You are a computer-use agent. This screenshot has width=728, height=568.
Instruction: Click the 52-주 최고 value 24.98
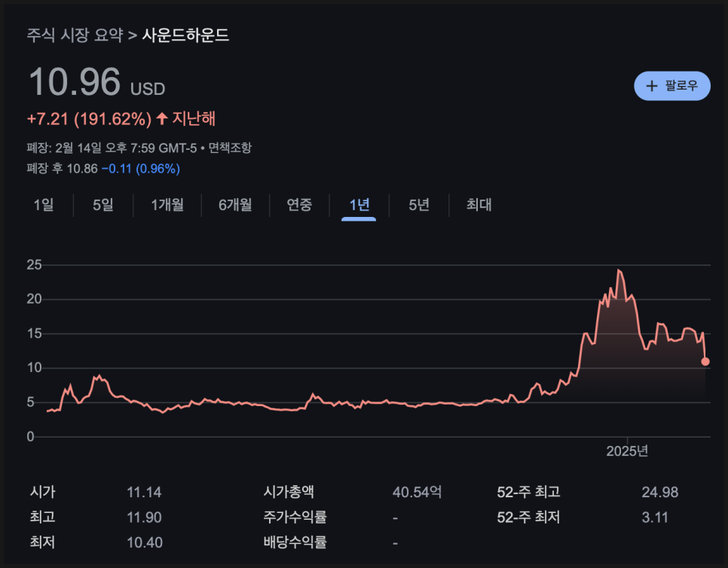pyautogui.click(x=659, y=493)
